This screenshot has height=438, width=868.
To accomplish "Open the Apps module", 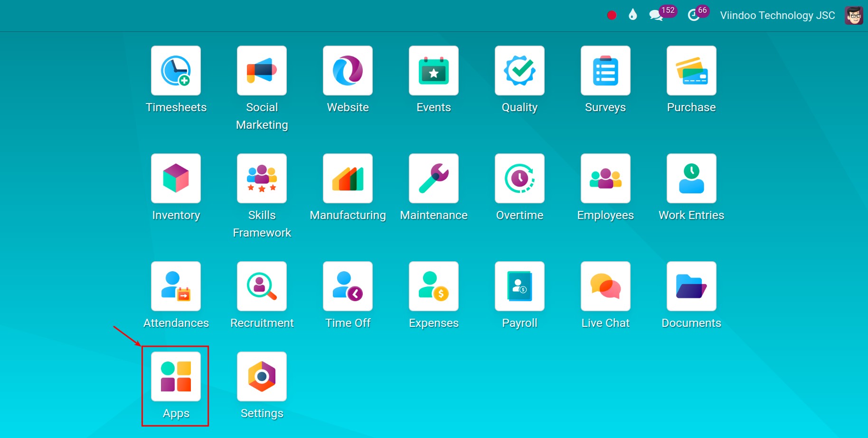I will (x=176, y=377).
